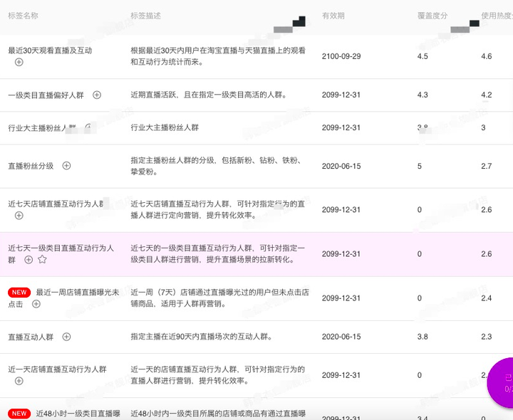
Task: Click coverage score 4.5
Action: 423,56
